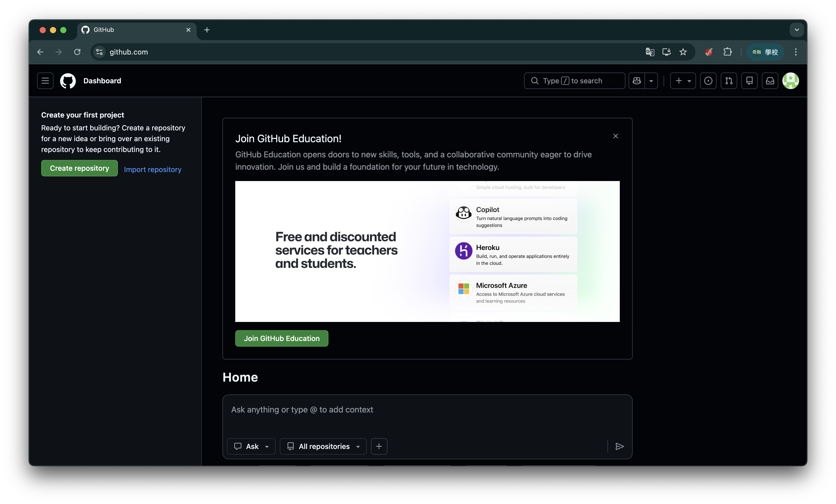Viewport: 836px width, 504px height.
Task: Click Create your first project heading
Action: pos(82,115)
